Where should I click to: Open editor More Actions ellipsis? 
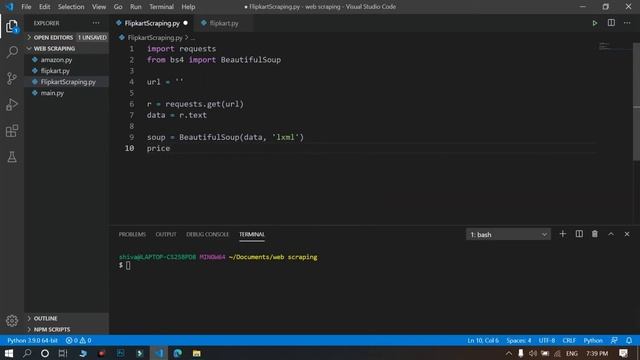tap(627, 23)
